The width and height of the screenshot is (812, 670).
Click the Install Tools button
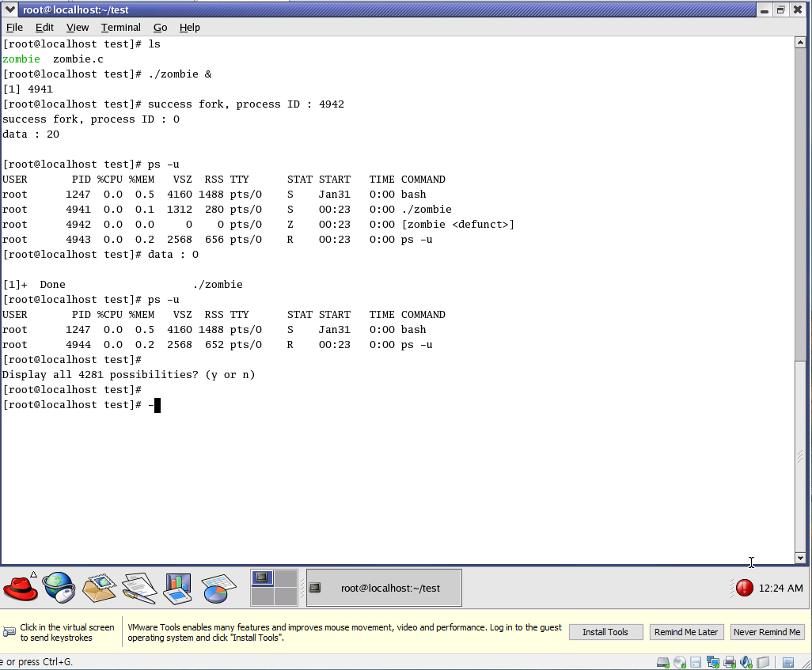(x=605, y=632)
